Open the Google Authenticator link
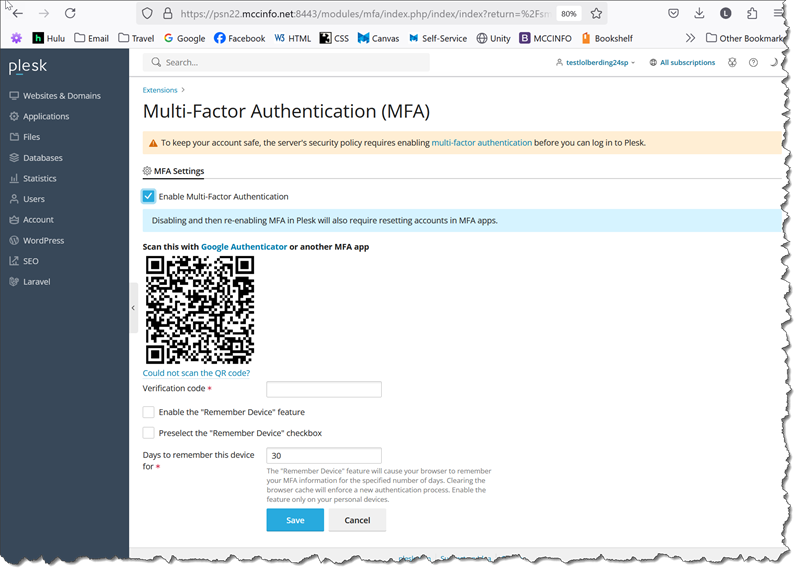The width and height of the screenshot is (800, 573). [x=244, y=247]
